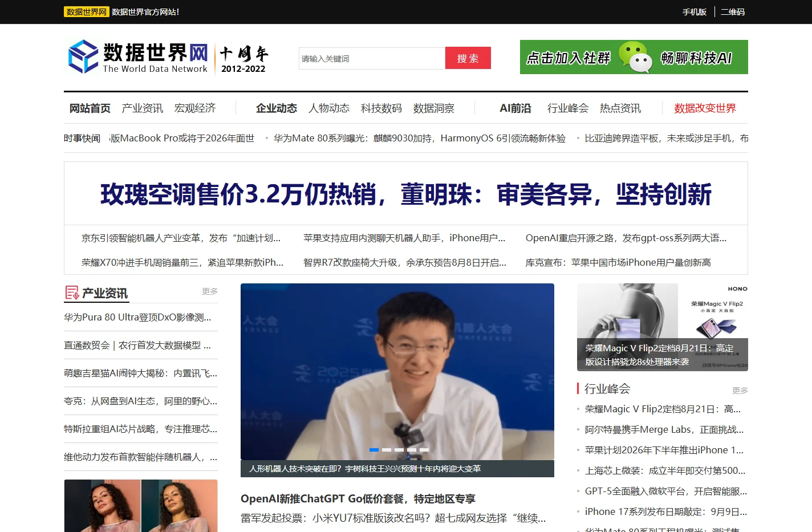Viewport: 812px width, 532px height.
Task: Open list item iPhone 17系列发布日期敲定
Action: coord(666,511)
